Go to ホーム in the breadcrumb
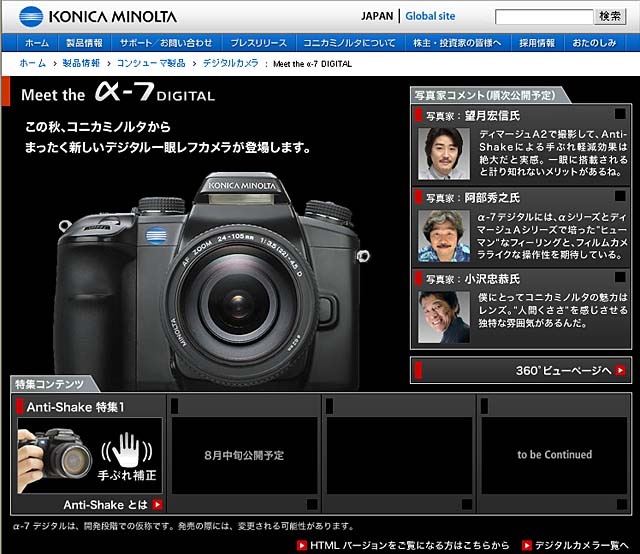 click(33, 63)
